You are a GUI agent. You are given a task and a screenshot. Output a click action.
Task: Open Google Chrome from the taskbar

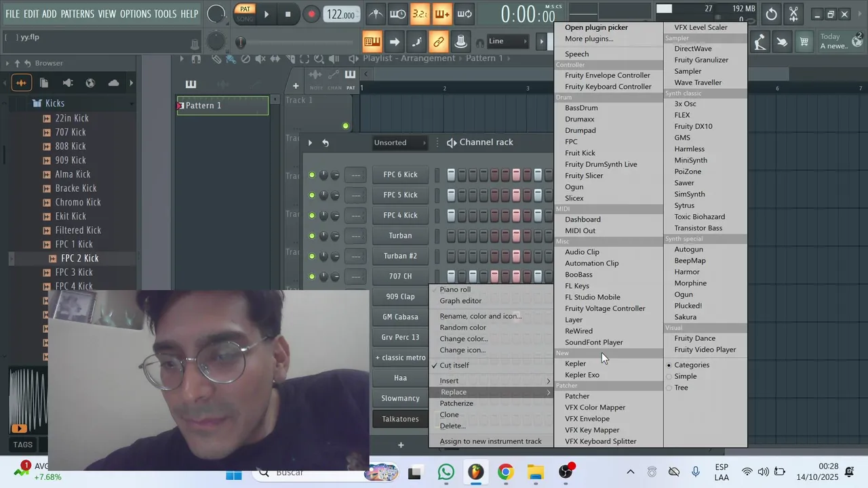coord(506,472)
